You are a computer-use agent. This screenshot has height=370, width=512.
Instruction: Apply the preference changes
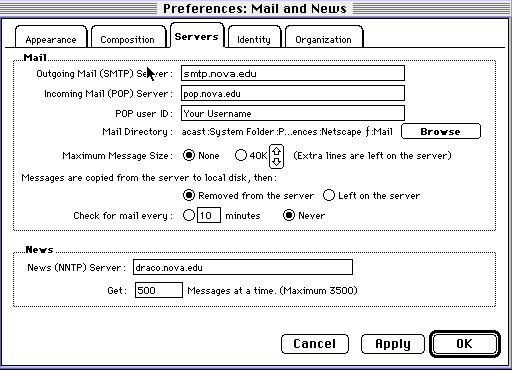point(393,344)
